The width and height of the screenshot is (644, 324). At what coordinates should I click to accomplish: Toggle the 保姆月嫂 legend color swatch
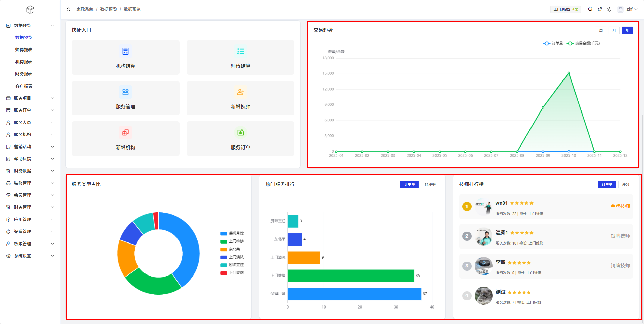224,233
